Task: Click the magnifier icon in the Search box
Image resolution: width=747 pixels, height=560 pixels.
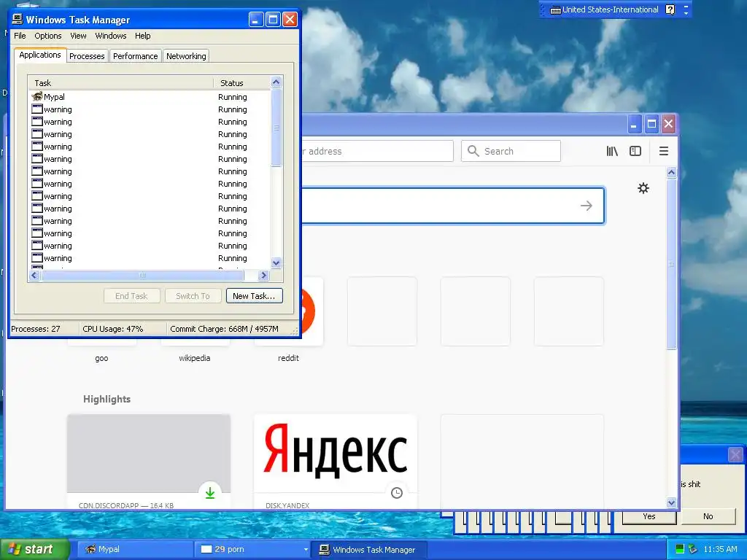Action: [473, 151]
